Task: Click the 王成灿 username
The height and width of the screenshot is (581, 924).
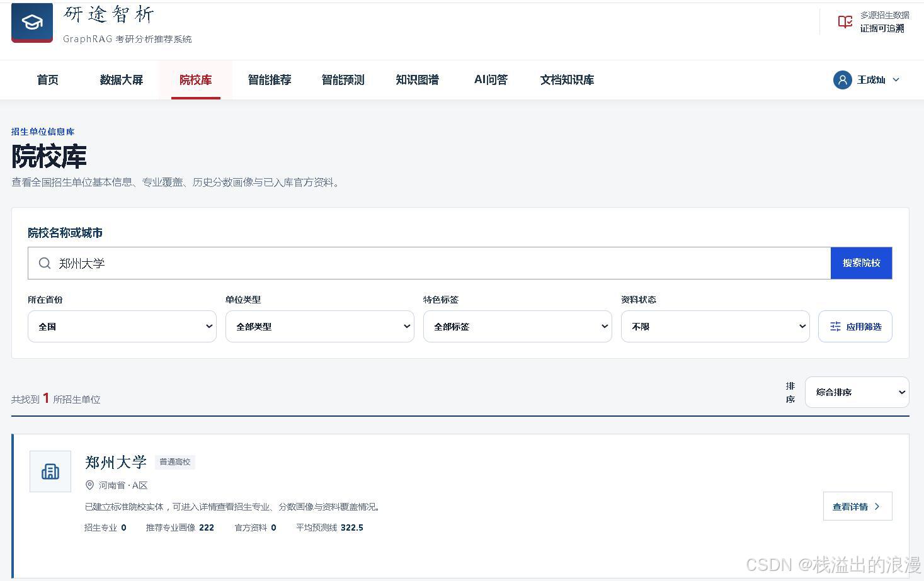Action: pyautogui.click(x=871, y=80)
